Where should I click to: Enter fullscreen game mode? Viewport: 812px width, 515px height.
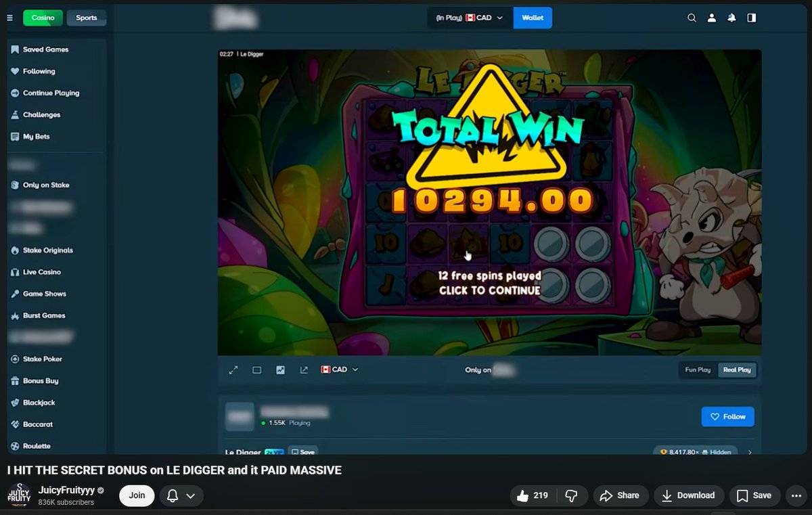pos(233,370)
